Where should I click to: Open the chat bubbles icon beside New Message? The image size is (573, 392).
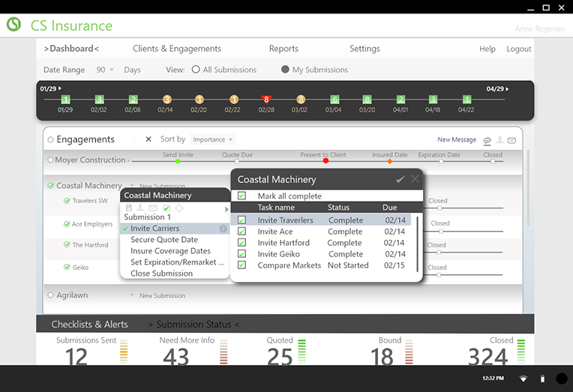(x=487, y=140)
